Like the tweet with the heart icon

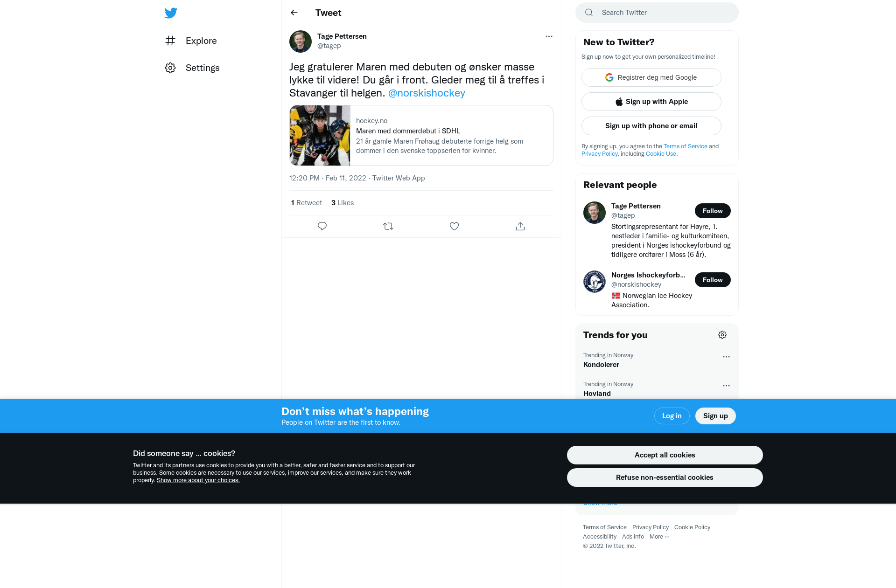pyautogui.click(x=454, y=226)
